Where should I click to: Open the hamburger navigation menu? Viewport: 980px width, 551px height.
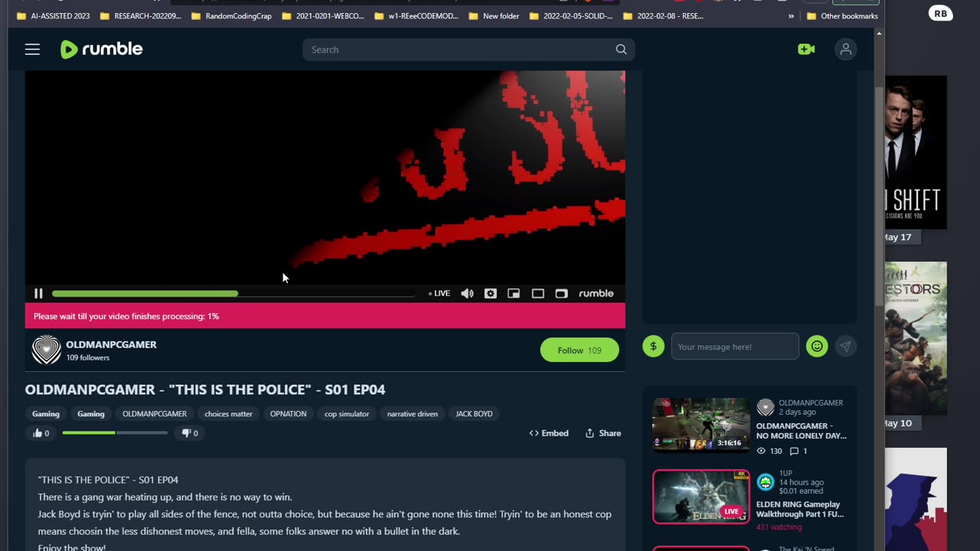32,49
